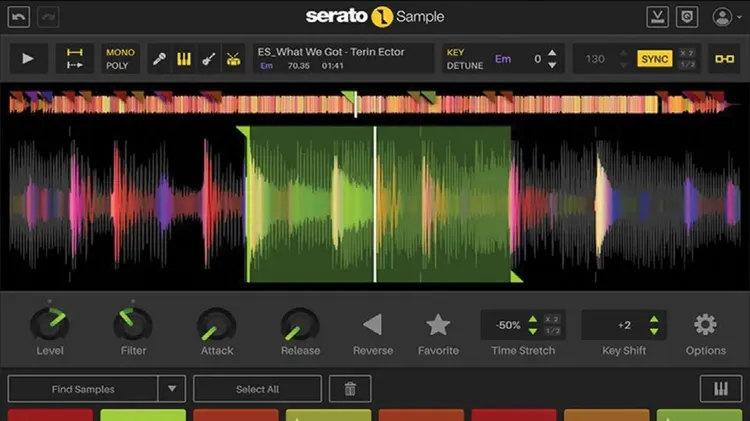Viewport: 750px width, 421px height.
Task: Click the tempo x2 button
Action: 687,53
